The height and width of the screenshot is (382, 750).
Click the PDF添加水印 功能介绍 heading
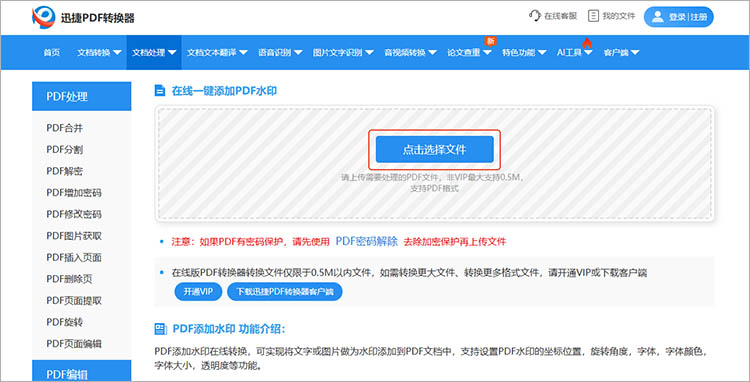229,329
